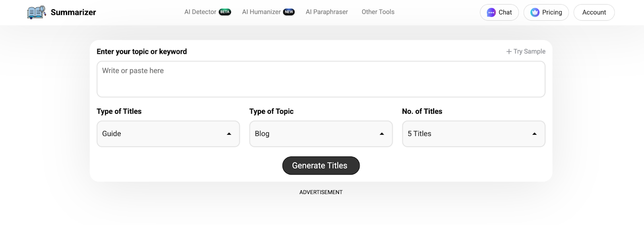Click the Try Sample link
The height and width of the screenshot is (225, 644).
(x=529, y=52)
